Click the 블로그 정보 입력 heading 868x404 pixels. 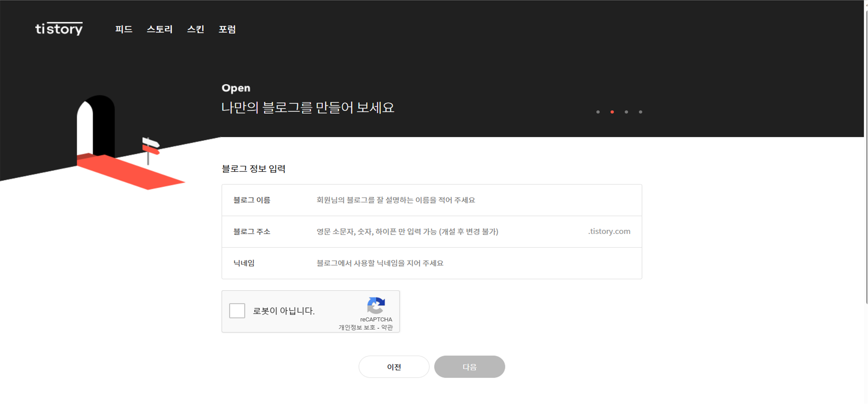tap(253, 168)
